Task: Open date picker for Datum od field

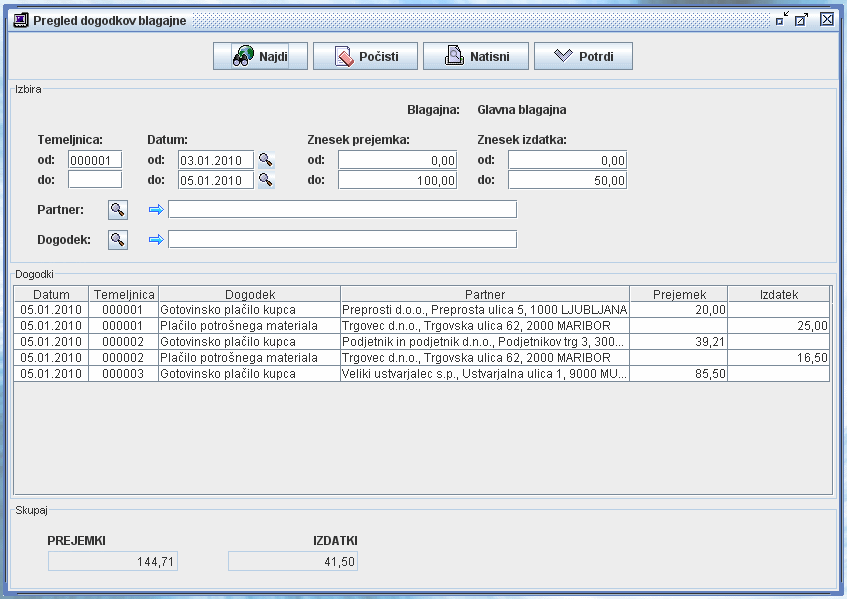Action: pos(265,160)
